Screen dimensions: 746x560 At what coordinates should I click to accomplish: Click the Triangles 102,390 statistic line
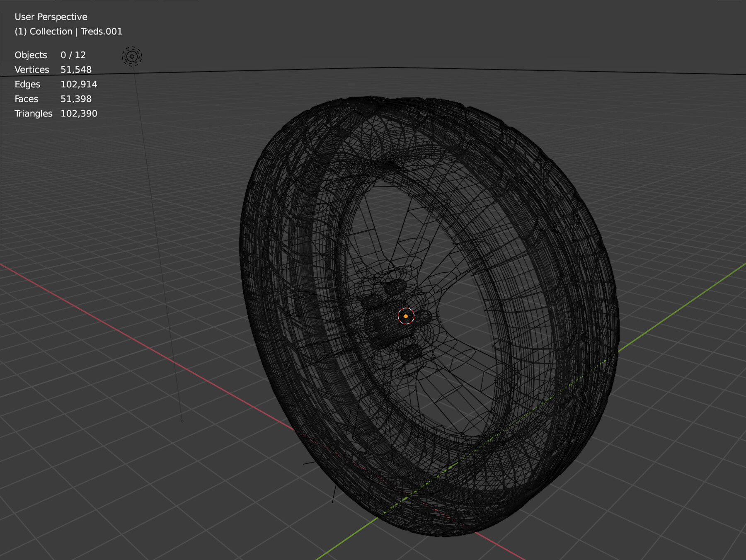56,113
